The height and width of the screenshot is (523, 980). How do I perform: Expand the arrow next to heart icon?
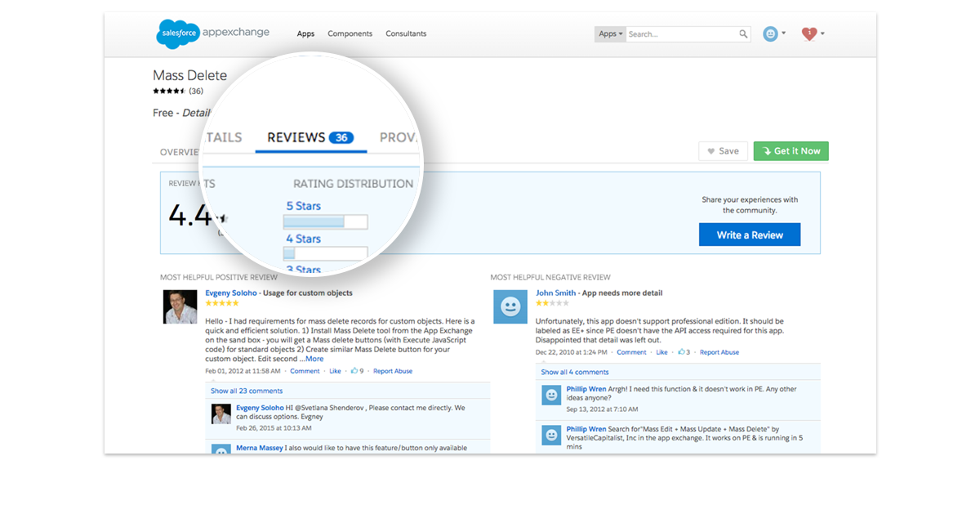click(x=822, y=34)
